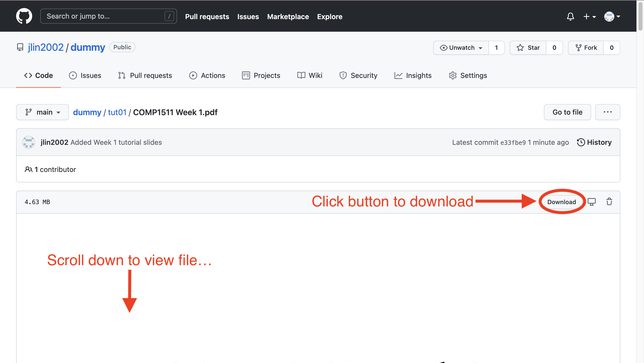Click the delete file trash icon
Viewport: 644px width, 363px height.
click(x=609, y=202)
